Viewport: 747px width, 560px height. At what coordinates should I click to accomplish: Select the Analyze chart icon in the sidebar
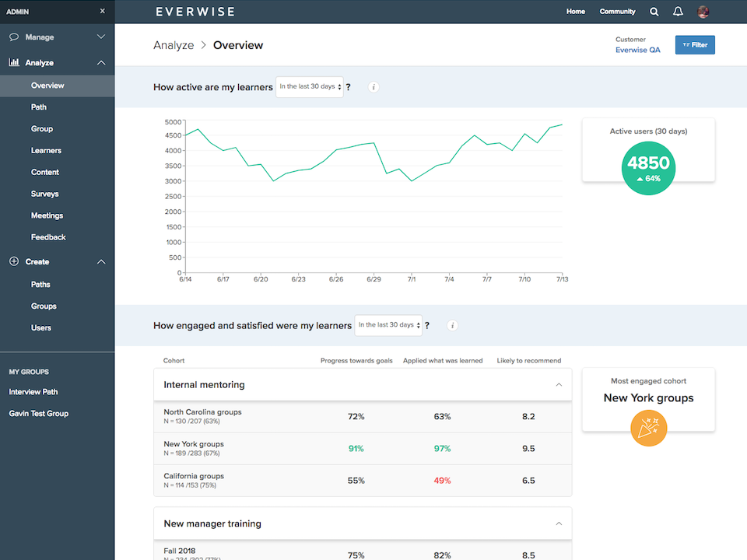pyautogui.click(x=12, y=62)
